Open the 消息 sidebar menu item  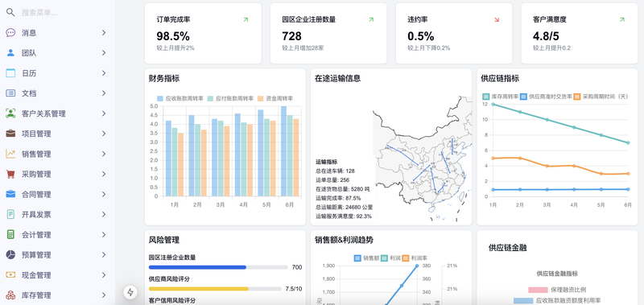[56, 33]
